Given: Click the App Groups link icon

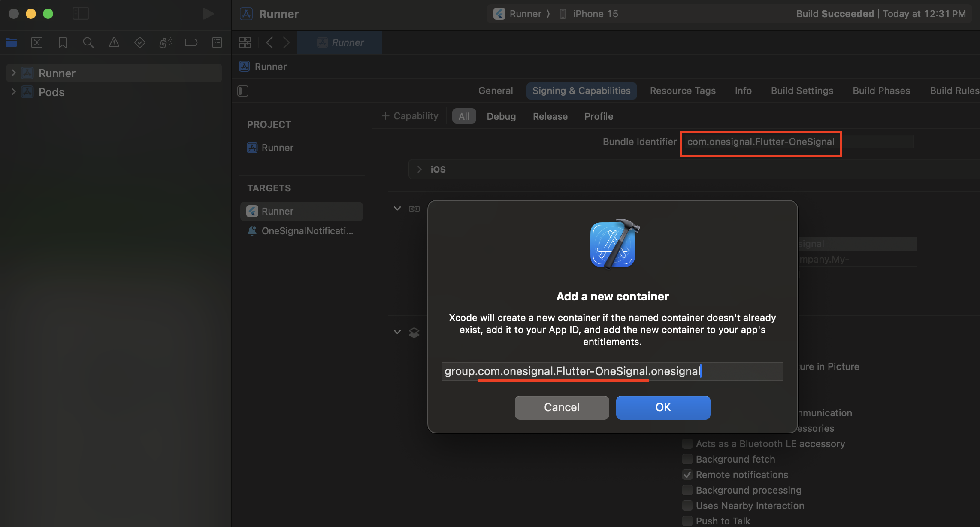Looking at the screenshot, I should coord(414,209).
